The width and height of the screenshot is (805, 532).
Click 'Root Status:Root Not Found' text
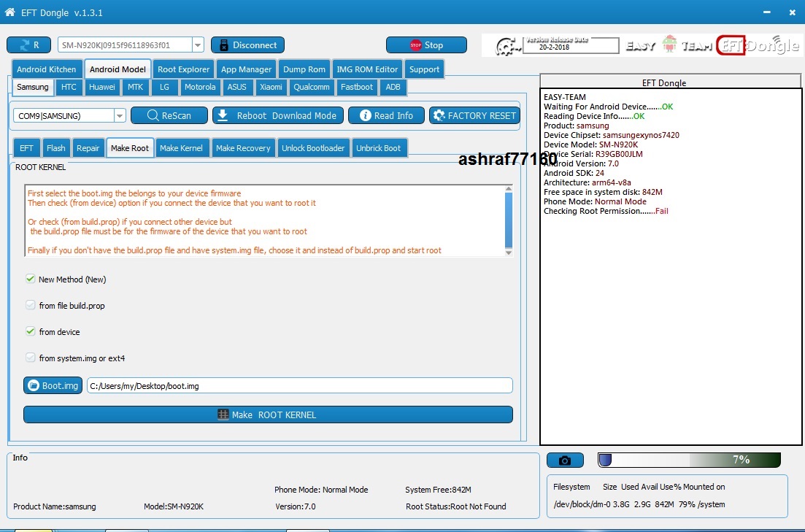pyautogui.click(x=456, y=506)
